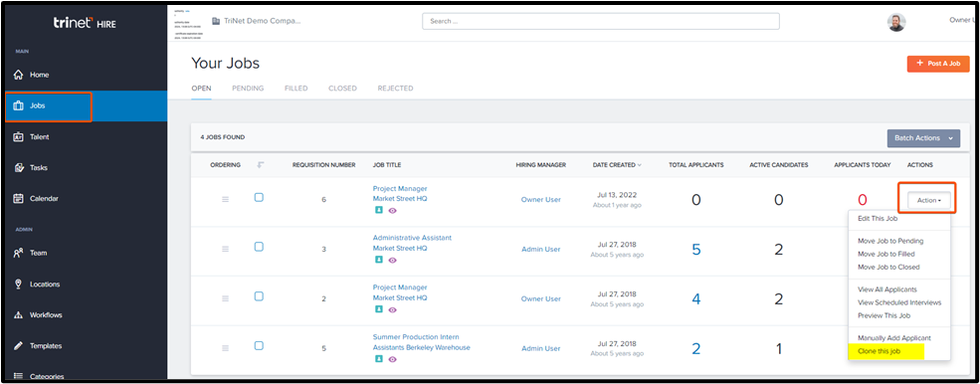Check the box for requisition 6
The width and height of the screenshot is (980, 384).
[x=259, y=198]
